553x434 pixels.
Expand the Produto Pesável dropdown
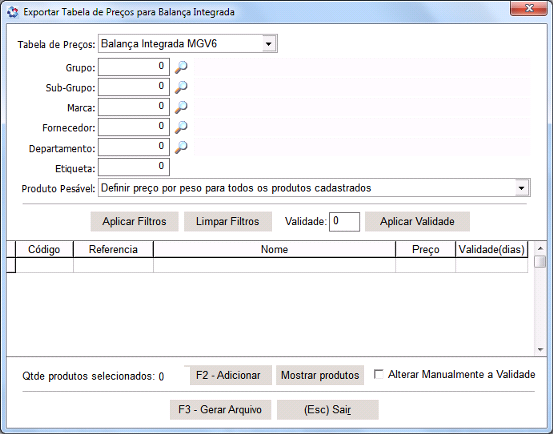point(522,188)
